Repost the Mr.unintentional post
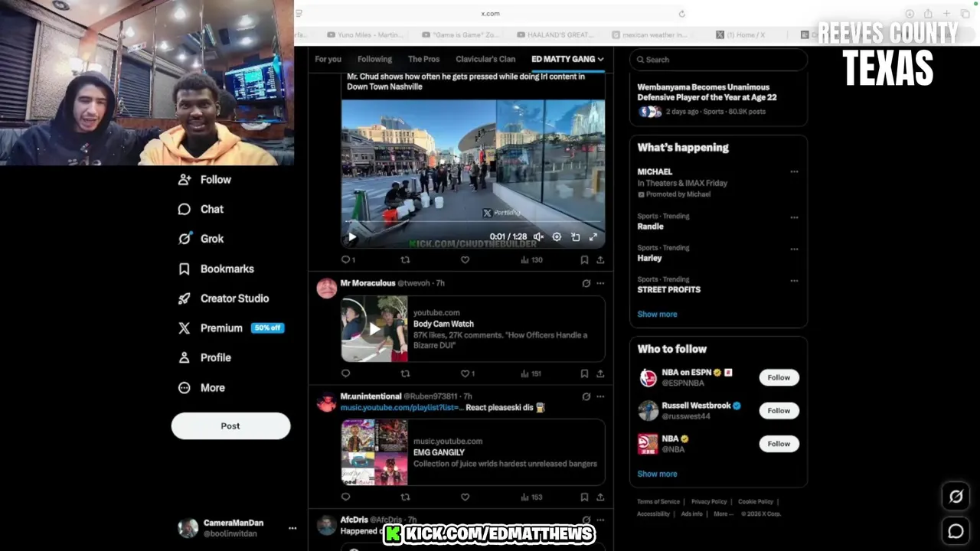The width and height of the screenshot is (980, 551). (405, 497)
